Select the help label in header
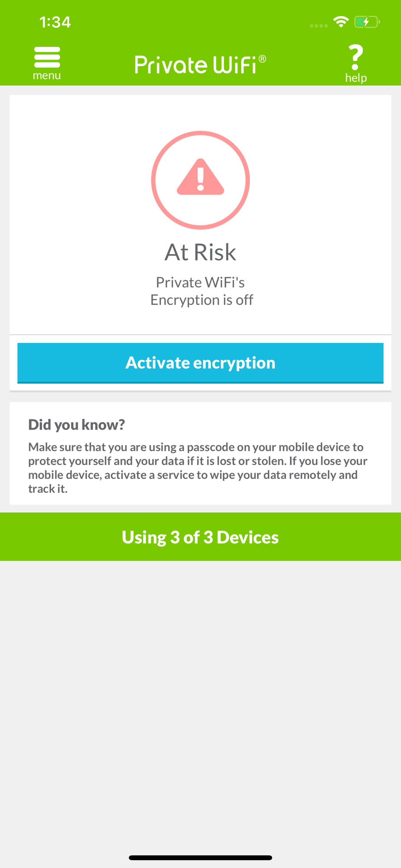 tap(356, 78)
